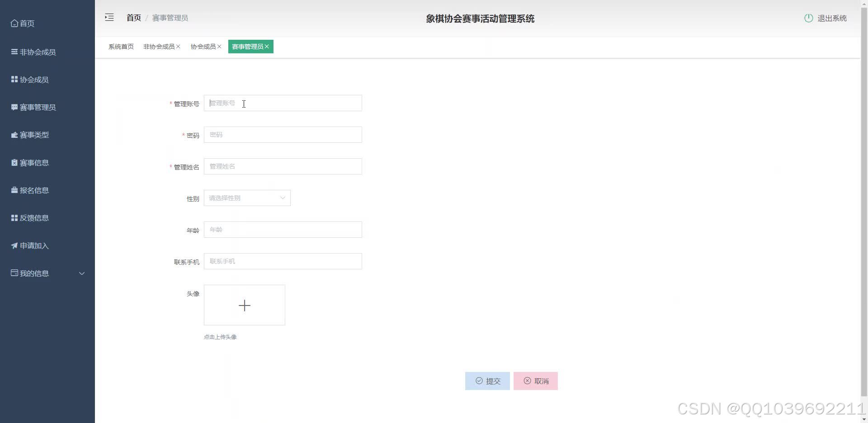Screen dimensions: 868x423
Task: Click the 反馈信息 sidebar grid icon
Action: pos(14,218)
